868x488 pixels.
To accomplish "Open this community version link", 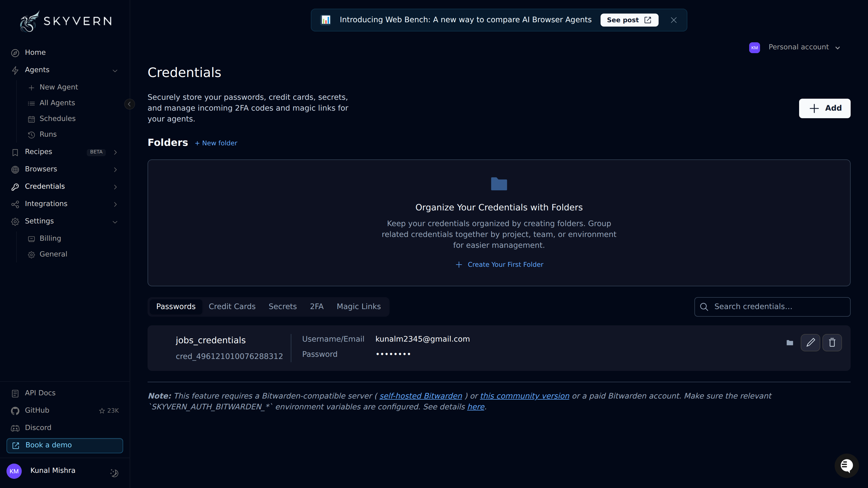I will (525, 396).
